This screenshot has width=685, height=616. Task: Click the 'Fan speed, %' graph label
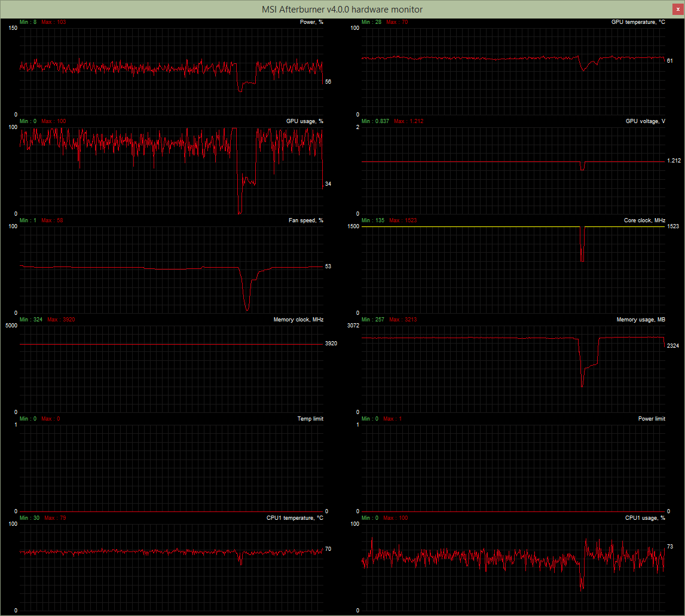(x=306, y=220)
